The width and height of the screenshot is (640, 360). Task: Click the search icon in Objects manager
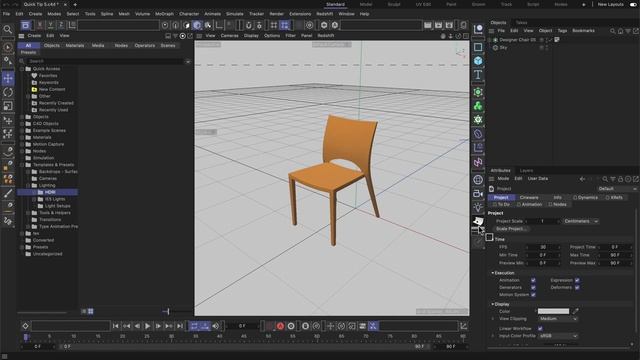[x=613, y=31]
